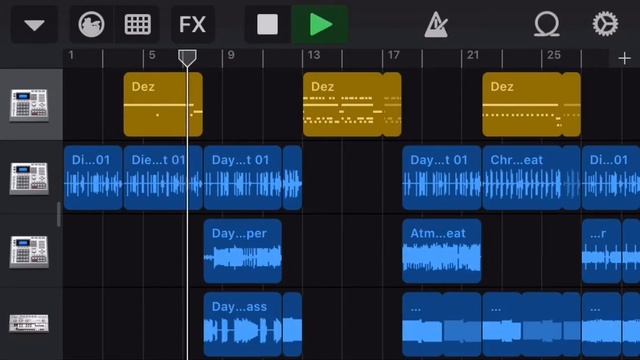The image size is (640, 360).
Task: Select the Chr...eat audio region
Action: [531, 178]
